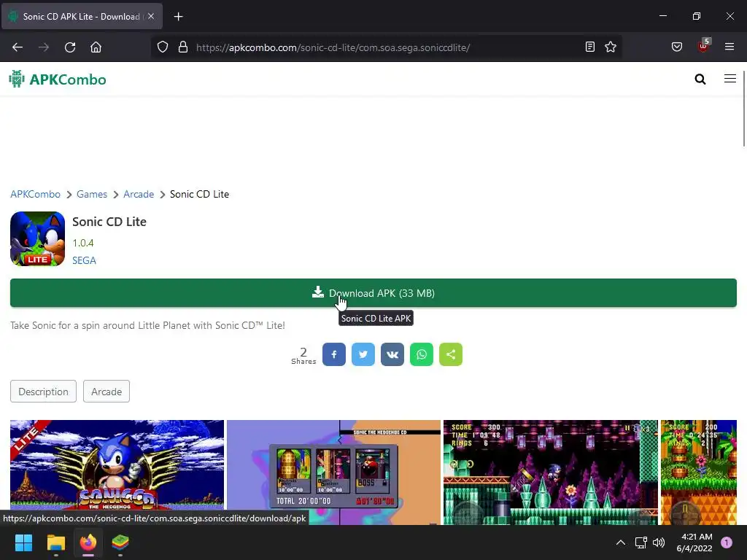The image size is (747, 560).
Task: Open the Windows Start menu
Action: [23, 542]
